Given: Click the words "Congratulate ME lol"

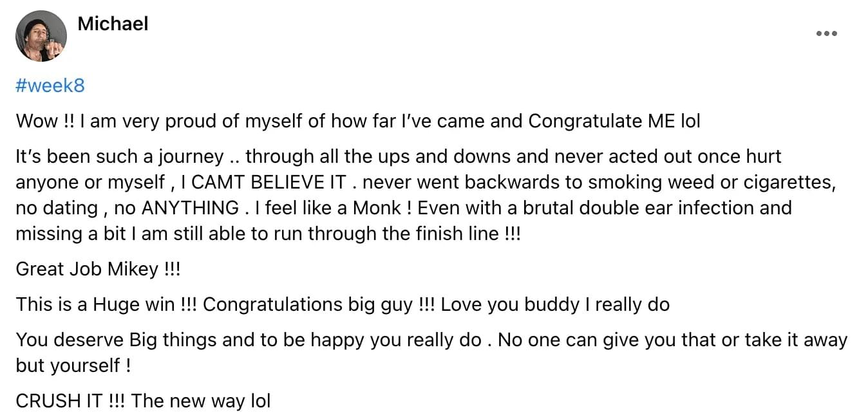Looking at the screenshot, I should [614, 121].
